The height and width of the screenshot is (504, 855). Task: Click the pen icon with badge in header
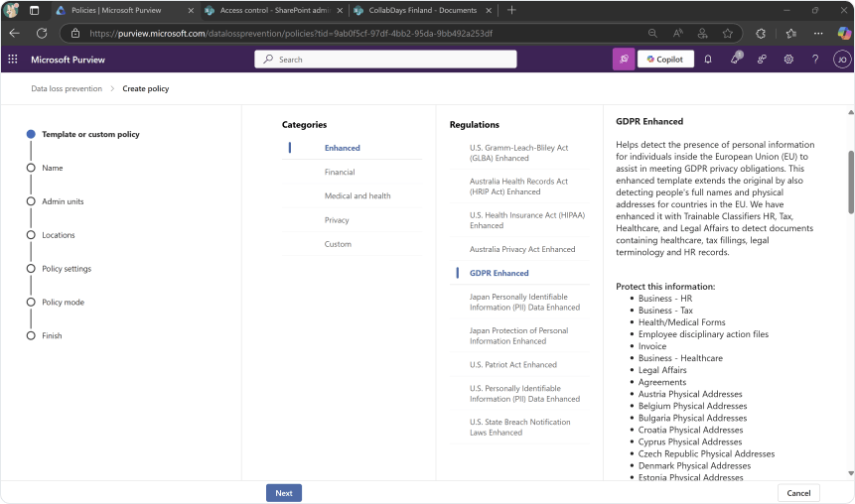736,58
